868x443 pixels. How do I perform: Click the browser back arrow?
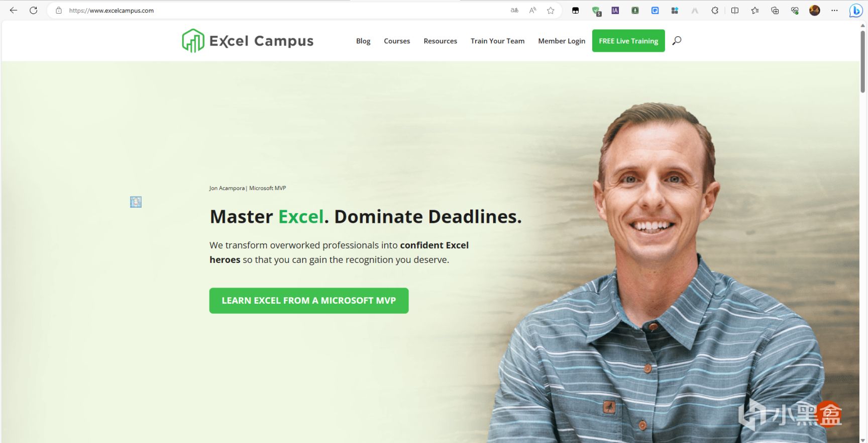pyautogui.click(x=14, y=10)
